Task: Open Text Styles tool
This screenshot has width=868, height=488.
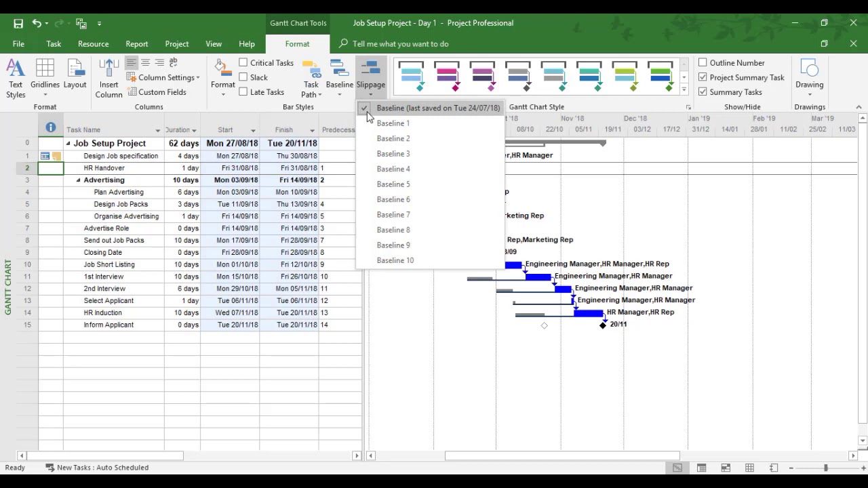Action: pos(16,79)
